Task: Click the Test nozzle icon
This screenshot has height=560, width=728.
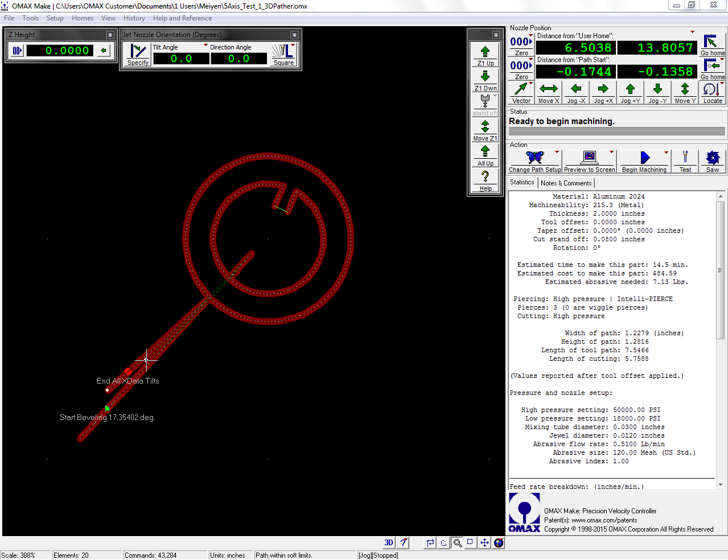Action: 685,158
